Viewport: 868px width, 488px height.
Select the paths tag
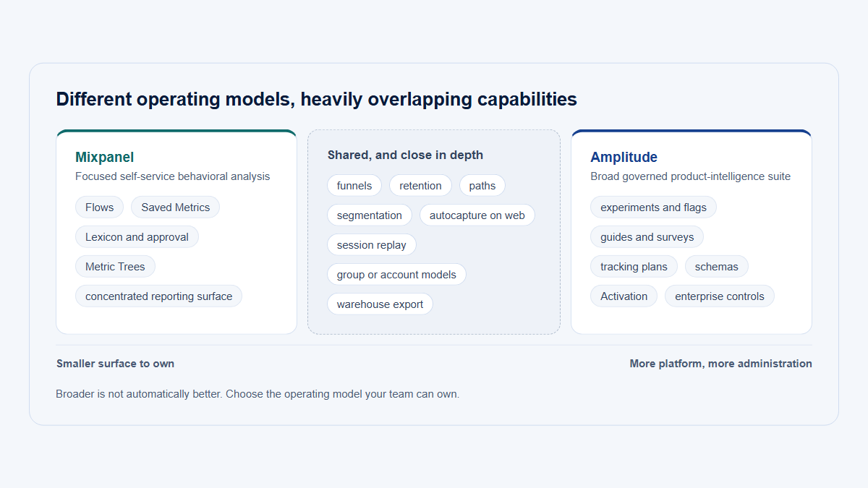(x=482, y=186)
